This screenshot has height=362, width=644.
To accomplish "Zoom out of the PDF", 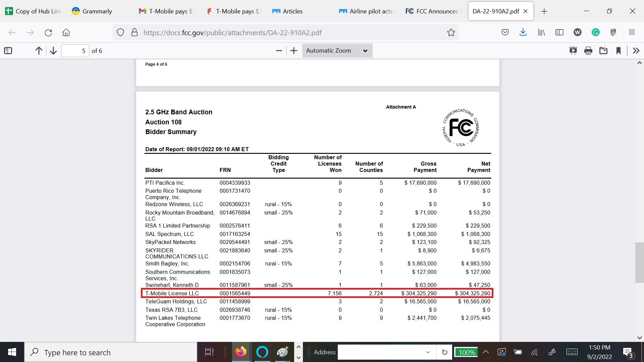I will 279,51.
